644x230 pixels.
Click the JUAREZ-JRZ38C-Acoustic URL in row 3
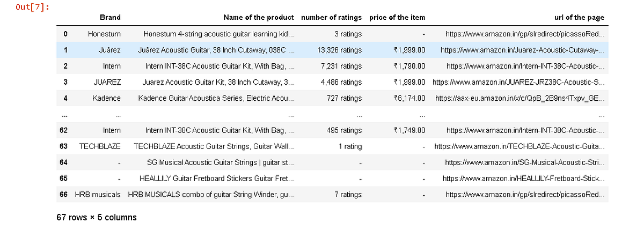(518, 82)
